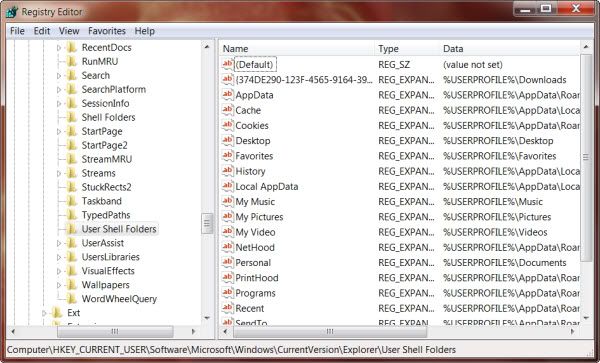
Task: Expand the UsersLibraries key
Action: coord(59,257)
